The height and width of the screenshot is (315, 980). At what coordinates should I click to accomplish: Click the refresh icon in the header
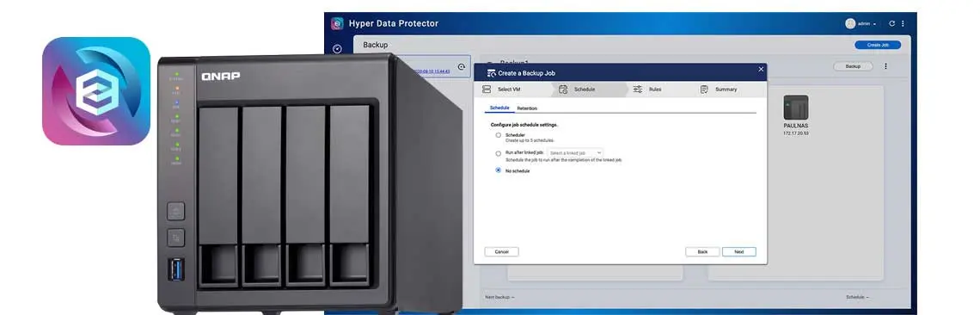[891, 24]
